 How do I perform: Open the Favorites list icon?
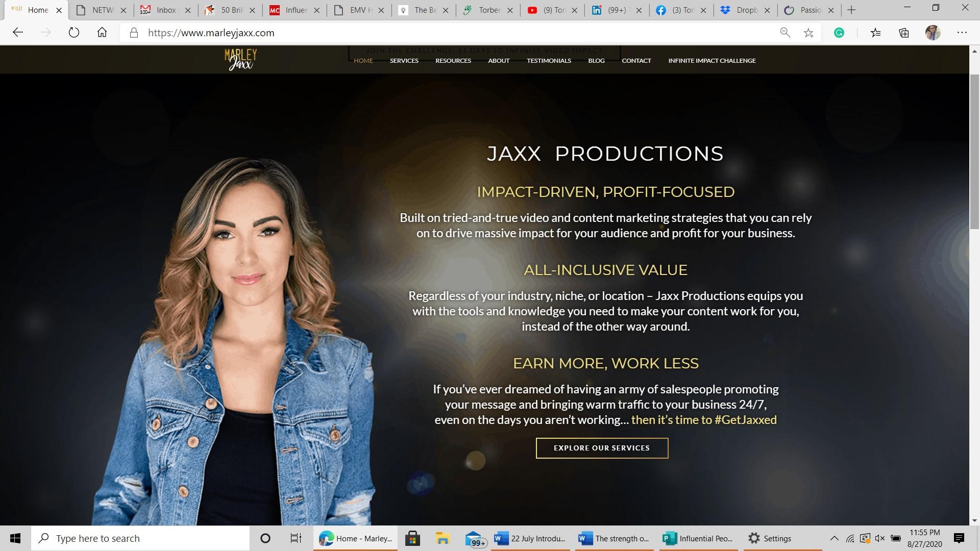[876, 33]
